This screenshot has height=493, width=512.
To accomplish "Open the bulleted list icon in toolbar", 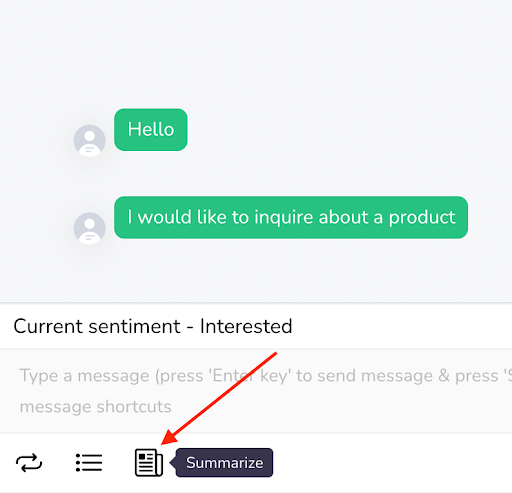I will tap(89, 463).
